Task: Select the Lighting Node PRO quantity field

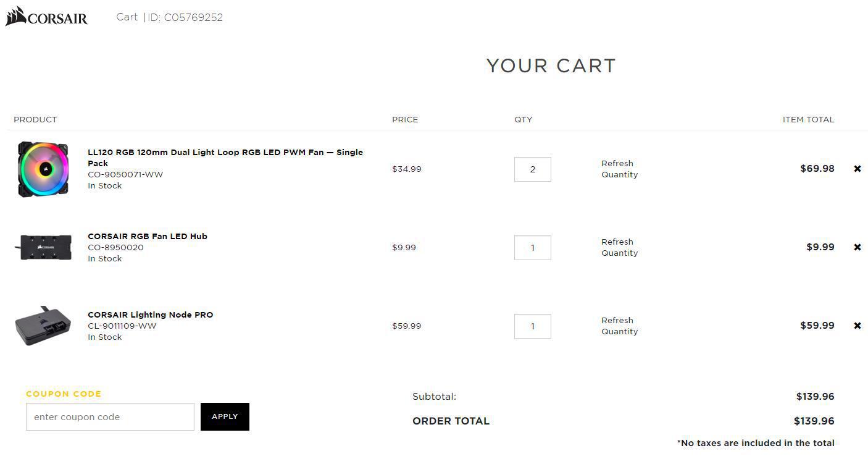Action: (532, 326)
